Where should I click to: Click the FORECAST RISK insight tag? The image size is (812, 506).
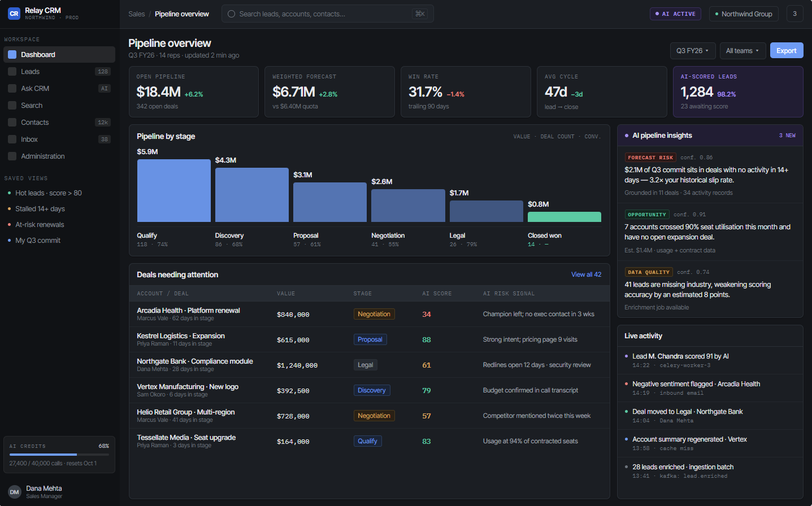tap(650, 158)
